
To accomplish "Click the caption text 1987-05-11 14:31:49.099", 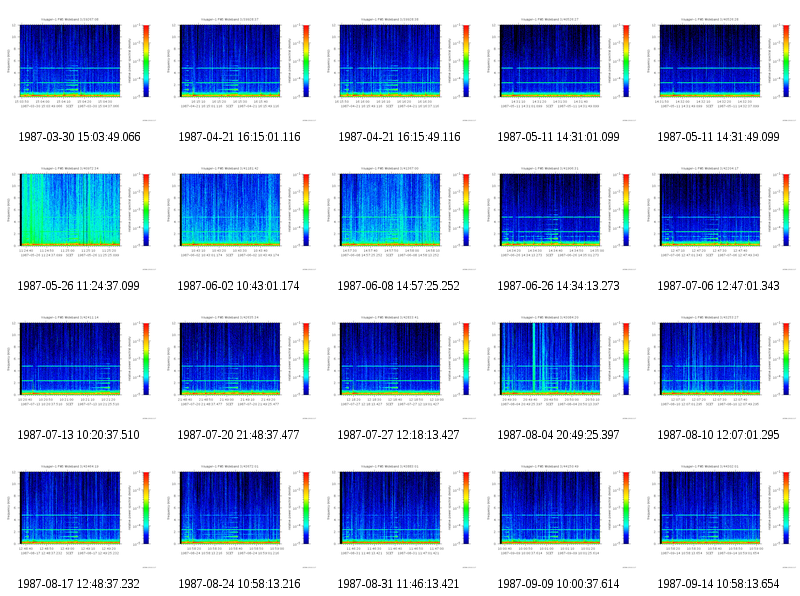I will [x=718, y=137].
